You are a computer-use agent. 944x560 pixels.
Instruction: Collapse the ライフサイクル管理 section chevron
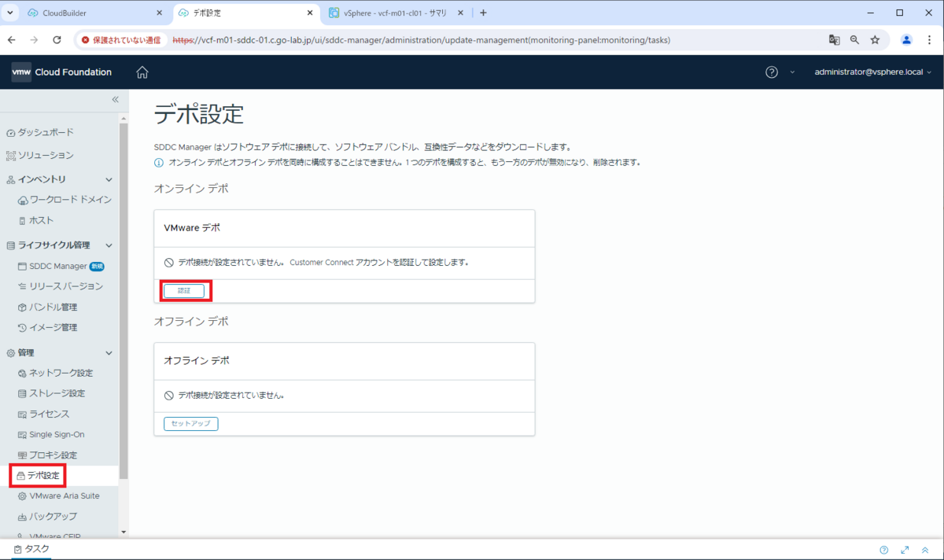coord(109,245)
